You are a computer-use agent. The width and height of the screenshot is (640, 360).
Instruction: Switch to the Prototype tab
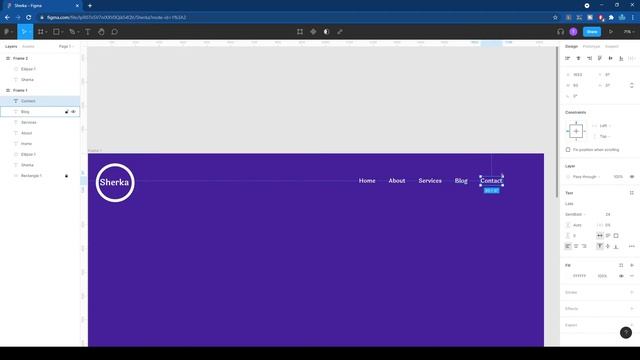591,47
